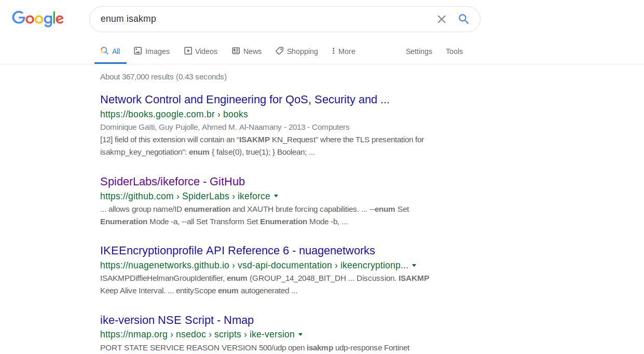
Task: Expand the dropdown arrow beside nmap.org URL
Action: pyautogui.click(x=300, y=334)
